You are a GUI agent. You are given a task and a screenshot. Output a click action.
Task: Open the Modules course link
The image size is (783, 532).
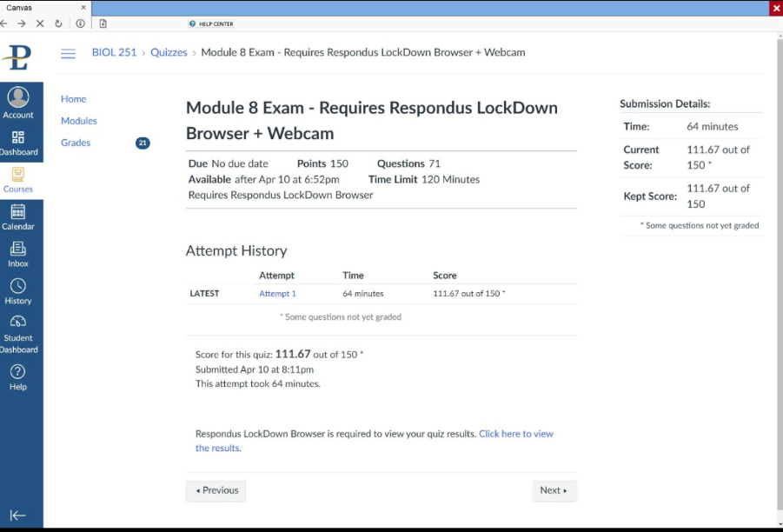point(79,121)
